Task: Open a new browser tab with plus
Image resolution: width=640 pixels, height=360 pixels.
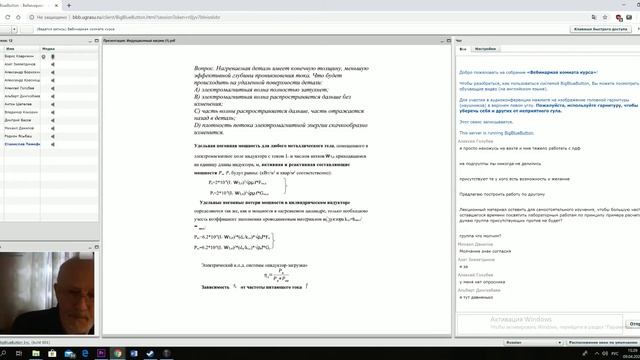Action: 69,5
